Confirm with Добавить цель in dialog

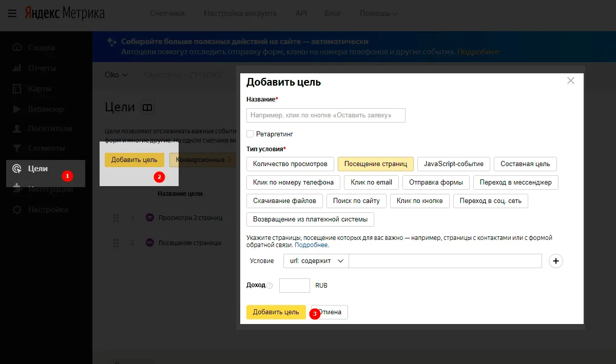276,312
